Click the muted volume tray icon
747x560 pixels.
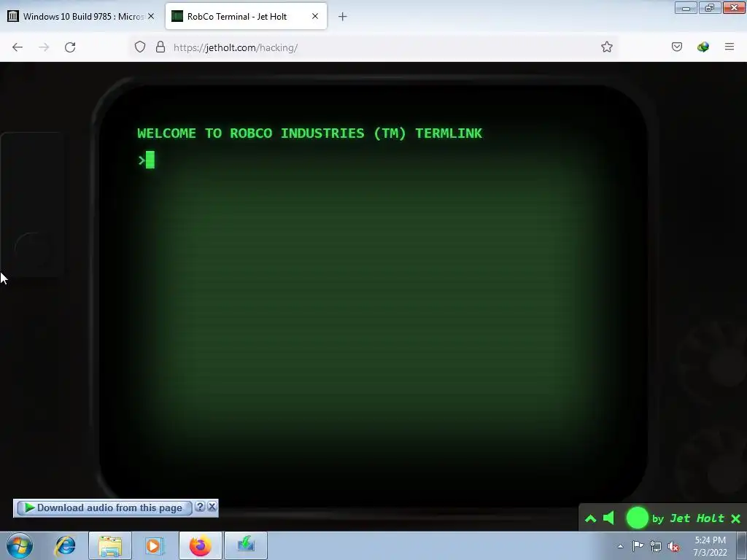click(673, 546)
